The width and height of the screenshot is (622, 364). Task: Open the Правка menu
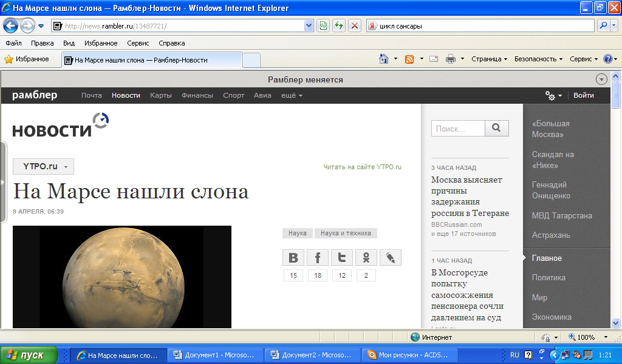click(x=42, y=43)
